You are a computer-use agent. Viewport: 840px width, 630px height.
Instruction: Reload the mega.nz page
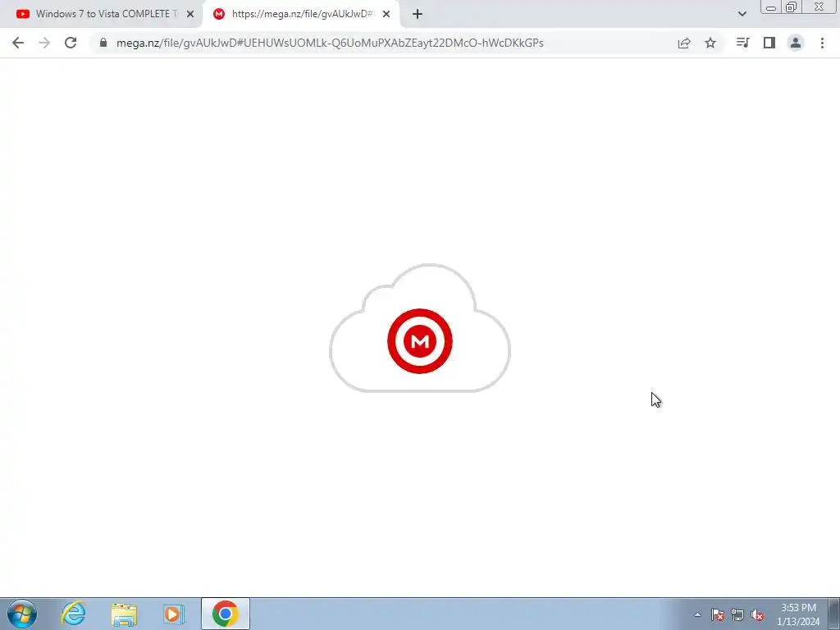tap(71, 43)
